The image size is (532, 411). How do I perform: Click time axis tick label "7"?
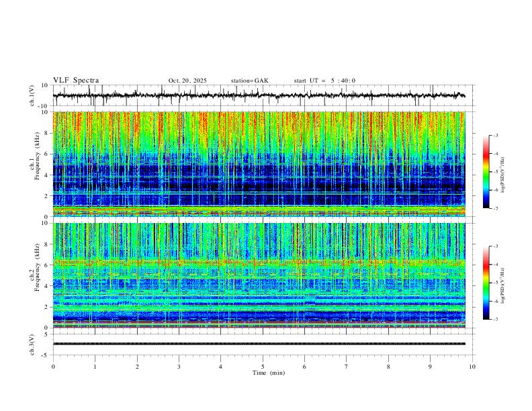point(347,367)
